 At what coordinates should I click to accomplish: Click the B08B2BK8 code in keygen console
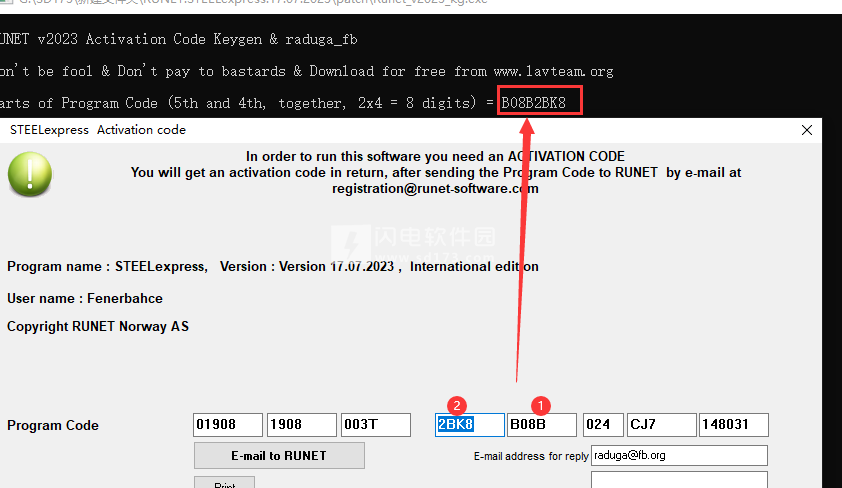(x=533, y=103)
